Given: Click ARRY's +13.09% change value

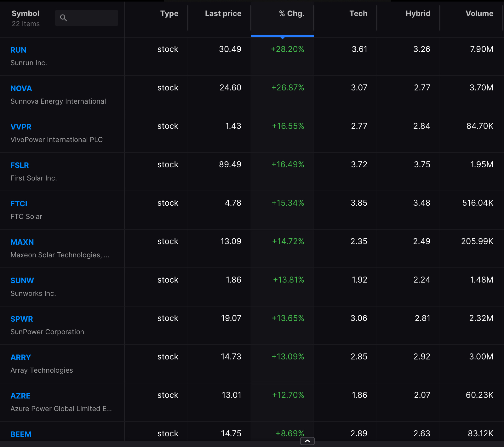Looking at the screenshot, I should click(288, 357).
